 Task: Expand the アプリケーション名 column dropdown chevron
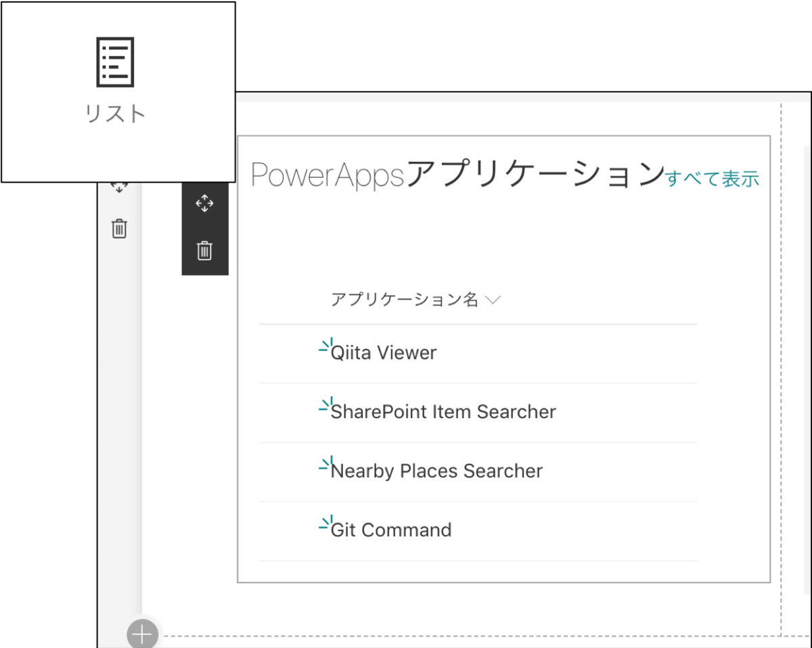tap(493, 300)
